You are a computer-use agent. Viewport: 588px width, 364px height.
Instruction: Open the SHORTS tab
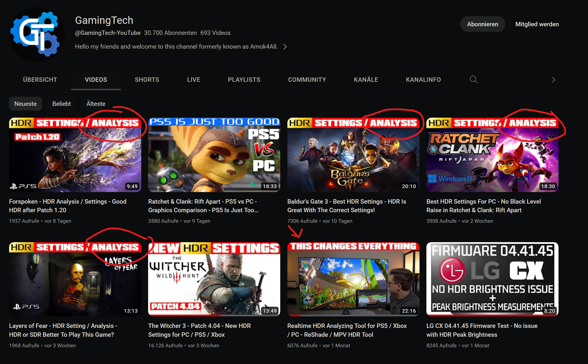click(x=147, y=80)
